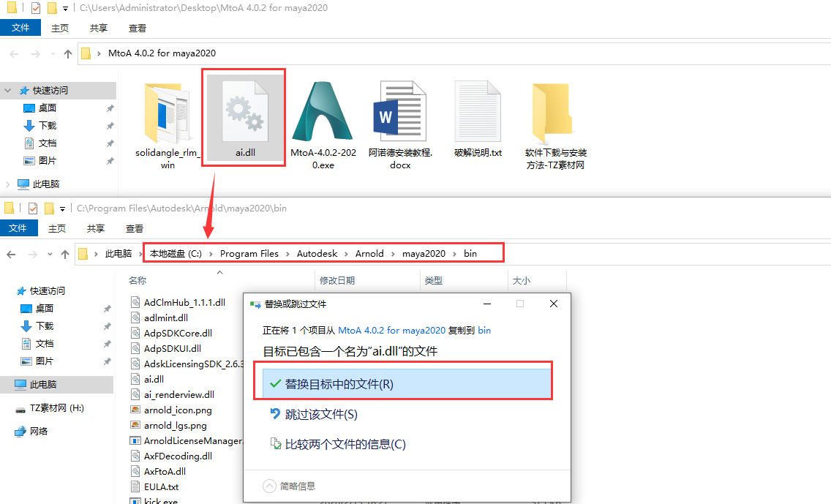The height and width of the screenshot is (504, 831).
Task: Select the 破解说明.txt text file
Action: pyautogui.click(x=478, y=120)
